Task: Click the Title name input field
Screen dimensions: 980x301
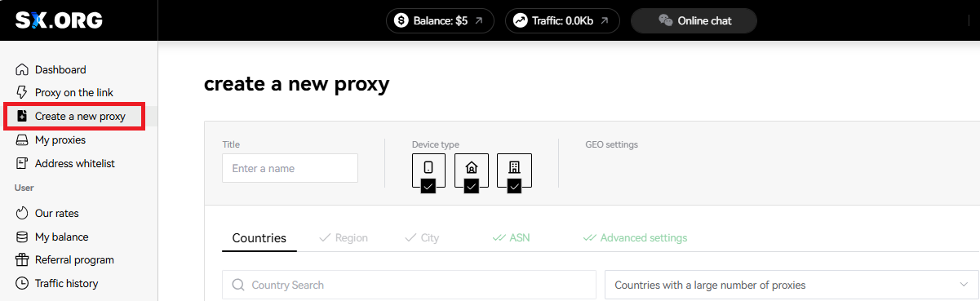Action: click(x=290, y=168)
